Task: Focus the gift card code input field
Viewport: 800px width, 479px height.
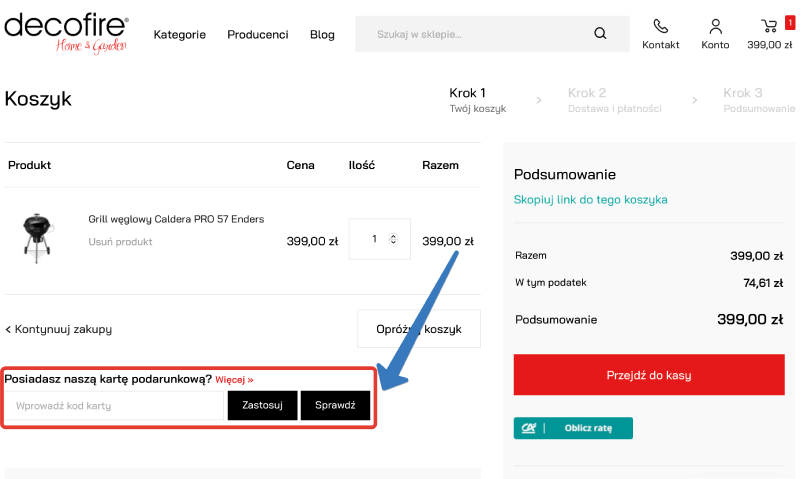Action: 114,406
